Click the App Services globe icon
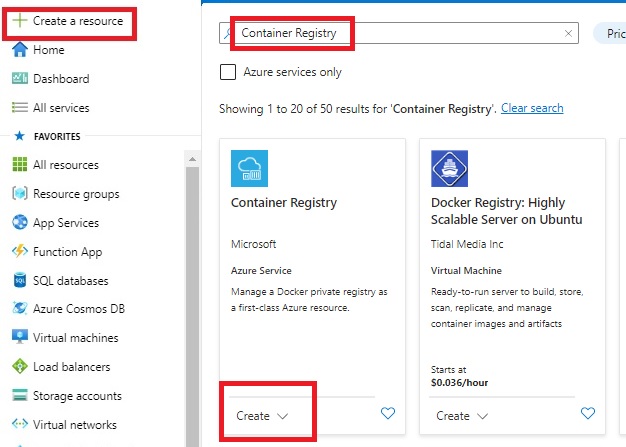The height and width of the screenshot is (447, 626). coord(20,223)
